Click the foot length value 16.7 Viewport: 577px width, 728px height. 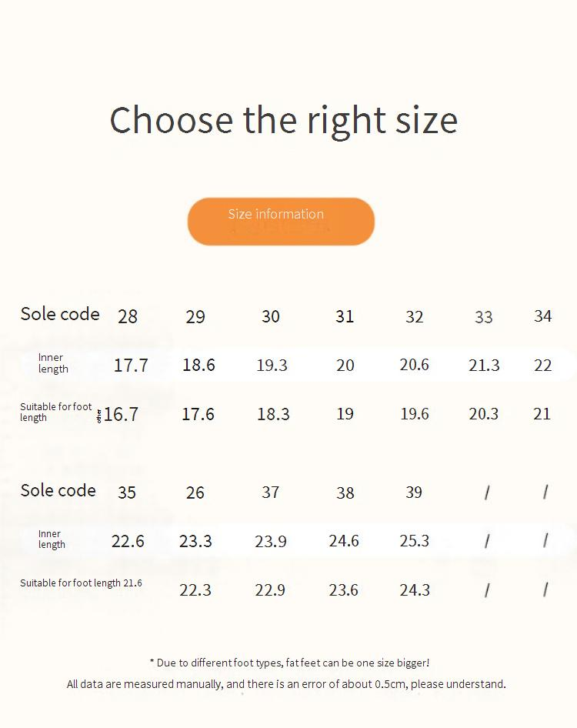pos(121,415)
